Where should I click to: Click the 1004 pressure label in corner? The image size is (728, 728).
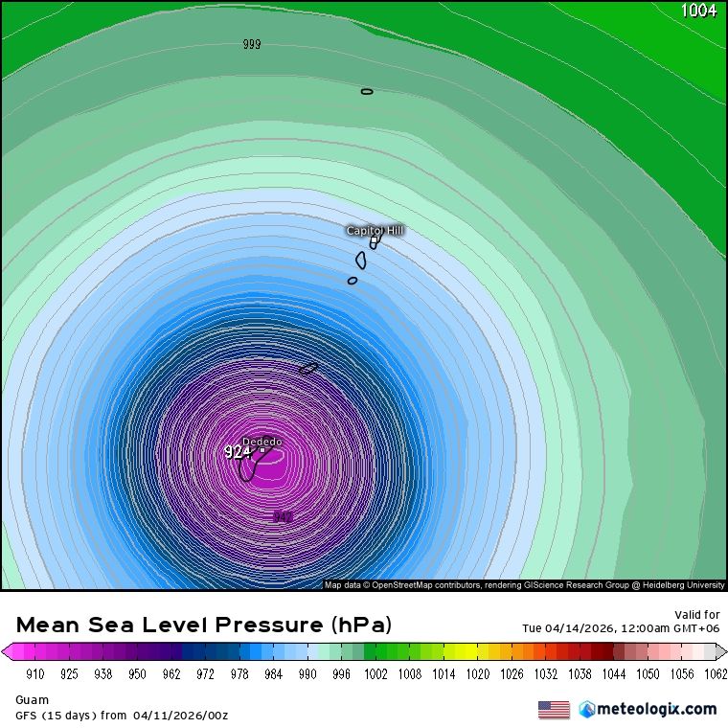point(698,11)
